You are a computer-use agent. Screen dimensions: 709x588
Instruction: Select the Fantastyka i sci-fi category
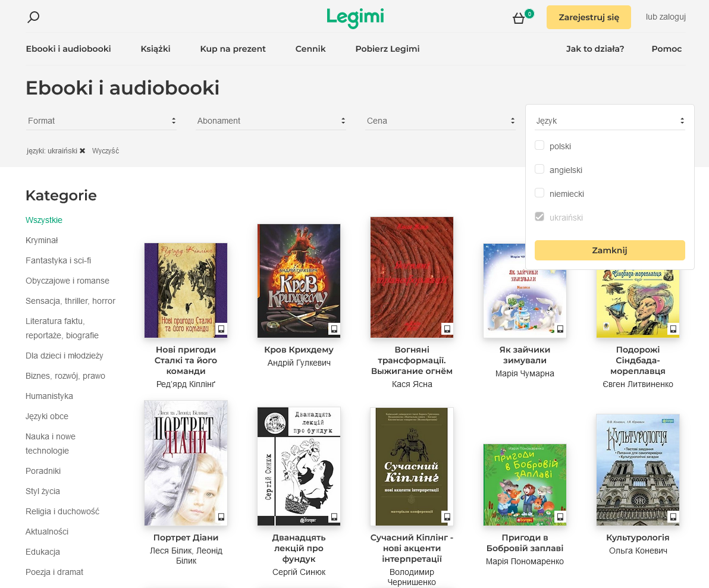point(58,260)
